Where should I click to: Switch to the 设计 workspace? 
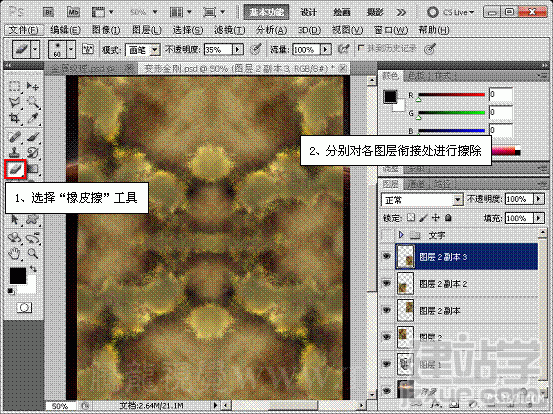point(309,12)
